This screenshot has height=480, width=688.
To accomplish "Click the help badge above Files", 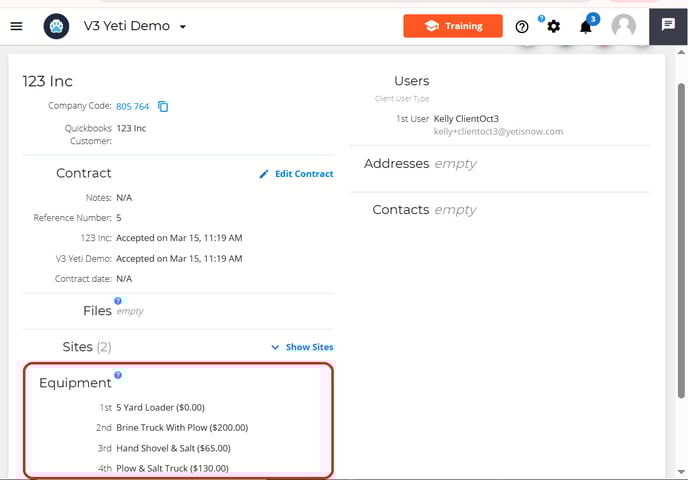I will 118,301.
